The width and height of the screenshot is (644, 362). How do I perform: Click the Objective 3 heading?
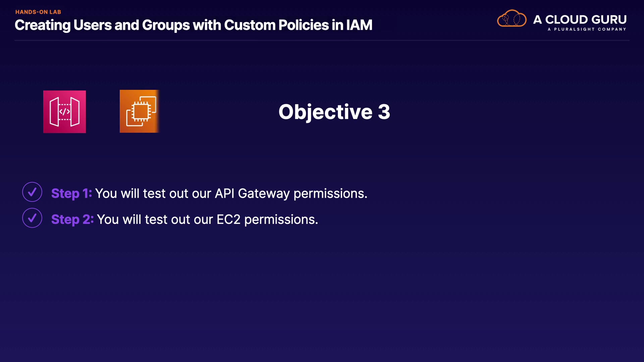(x=334, y=112)
